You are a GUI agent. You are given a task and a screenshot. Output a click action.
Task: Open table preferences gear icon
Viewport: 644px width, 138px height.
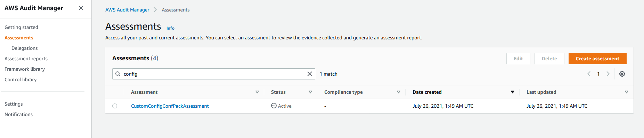[622, 74]
